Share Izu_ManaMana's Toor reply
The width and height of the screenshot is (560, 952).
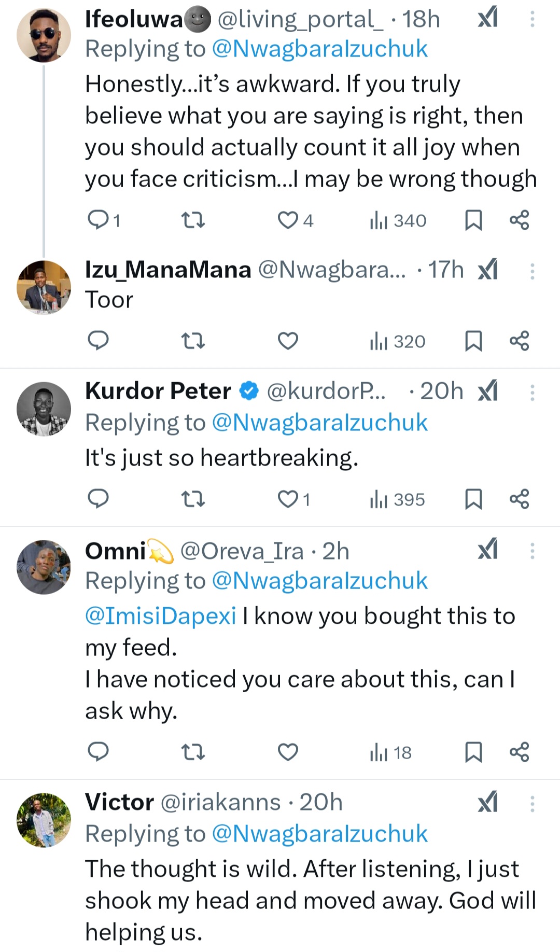pos(519,341)
